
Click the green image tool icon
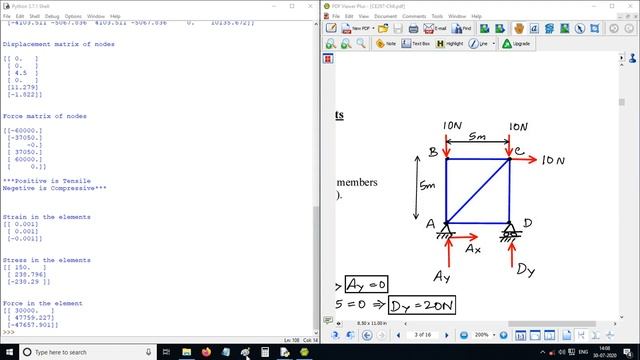coord(564,28)
